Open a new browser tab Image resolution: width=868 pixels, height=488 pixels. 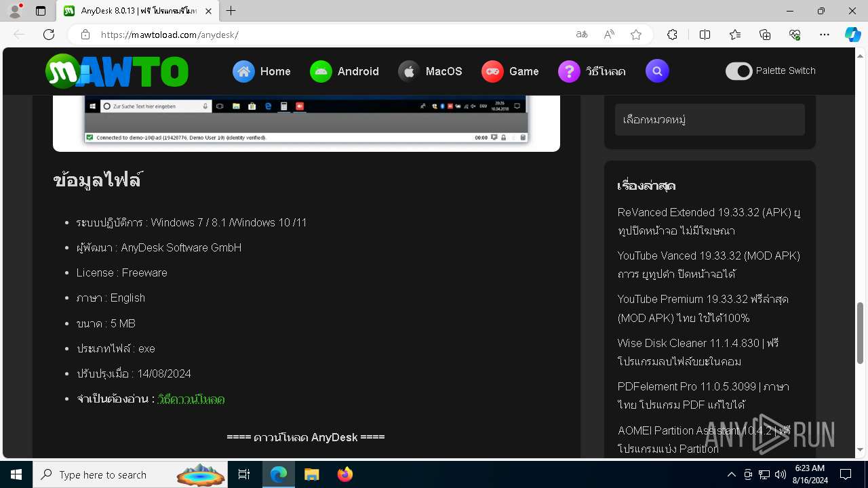pos(231,11)
